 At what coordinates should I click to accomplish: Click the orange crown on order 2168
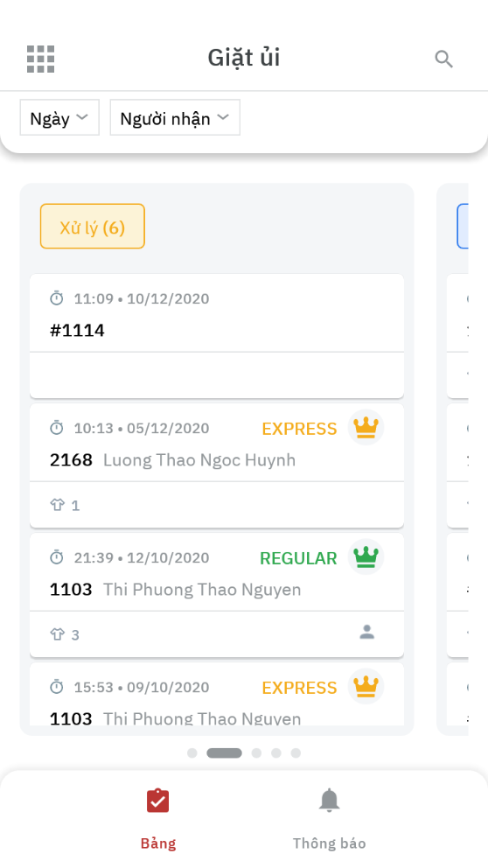click(366, 427)
